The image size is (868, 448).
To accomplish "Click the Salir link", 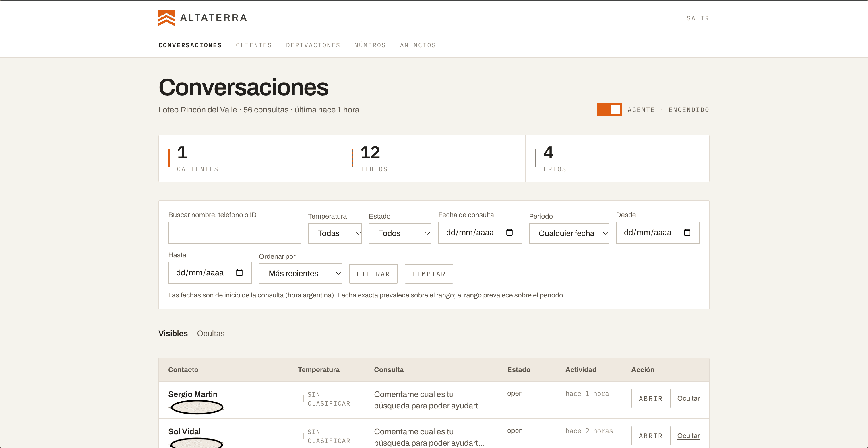I will (698, 18).
